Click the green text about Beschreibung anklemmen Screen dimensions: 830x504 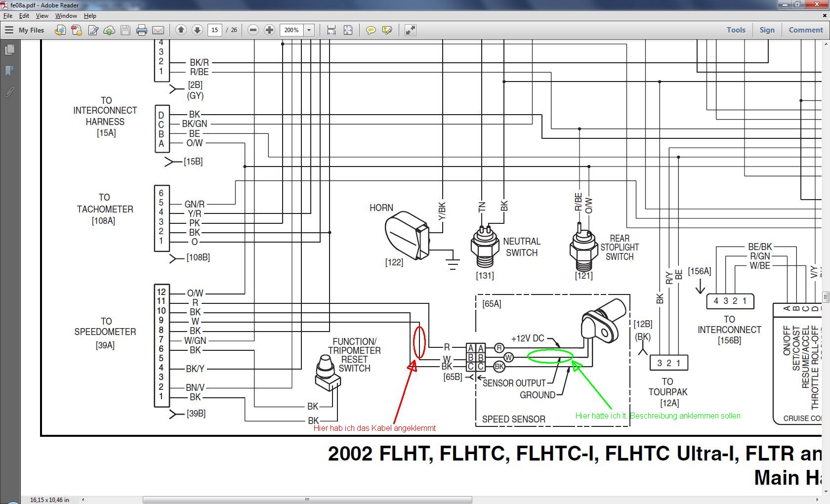[658, 416]
